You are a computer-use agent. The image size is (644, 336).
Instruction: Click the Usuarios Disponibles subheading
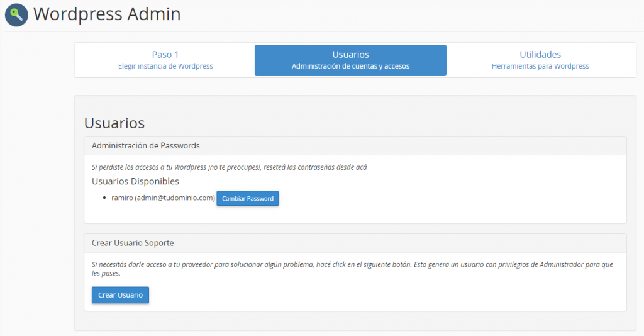point(136,181)
